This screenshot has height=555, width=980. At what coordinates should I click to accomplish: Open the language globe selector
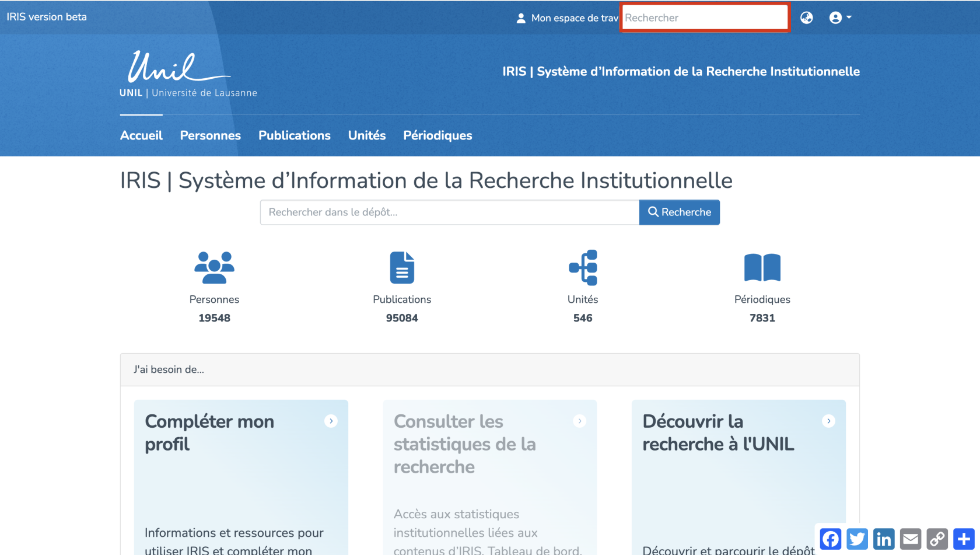(807, 18)
